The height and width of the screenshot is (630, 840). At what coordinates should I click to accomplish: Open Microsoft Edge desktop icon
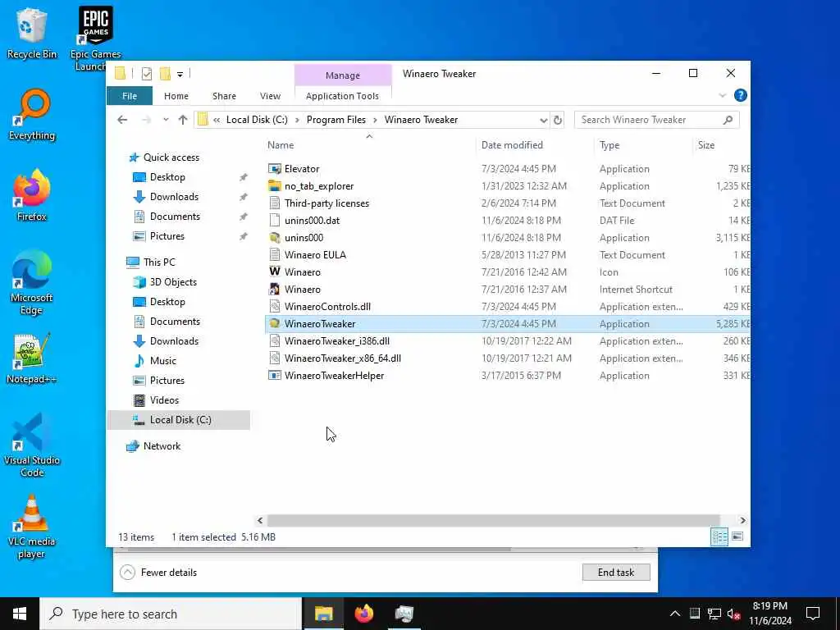[31, 283]
